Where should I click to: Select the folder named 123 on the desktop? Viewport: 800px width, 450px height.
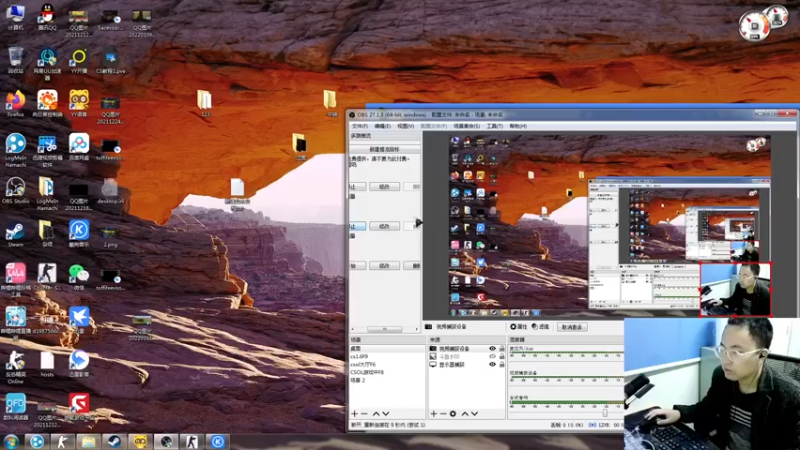(205, 104)
